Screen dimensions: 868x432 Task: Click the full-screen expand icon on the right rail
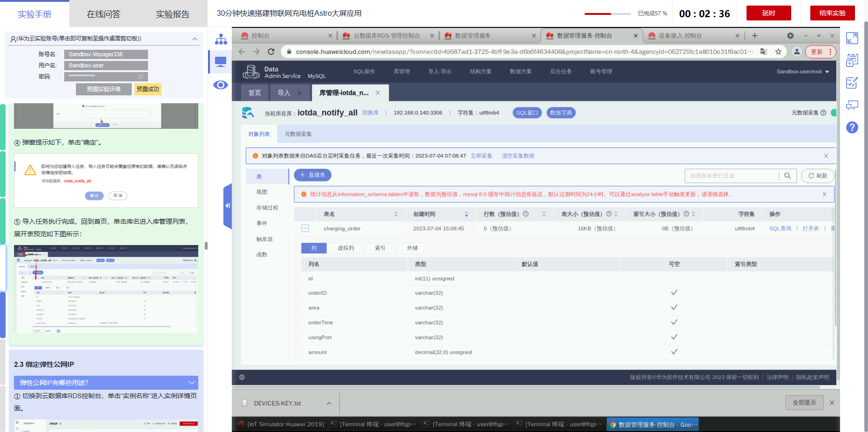[x=852, y=38]
